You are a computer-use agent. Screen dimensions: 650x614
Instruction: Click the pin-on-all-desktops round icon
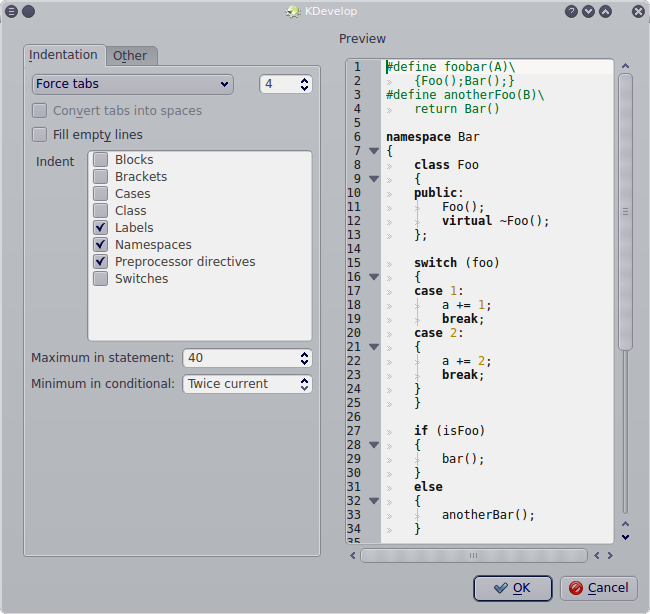(28, 12)
